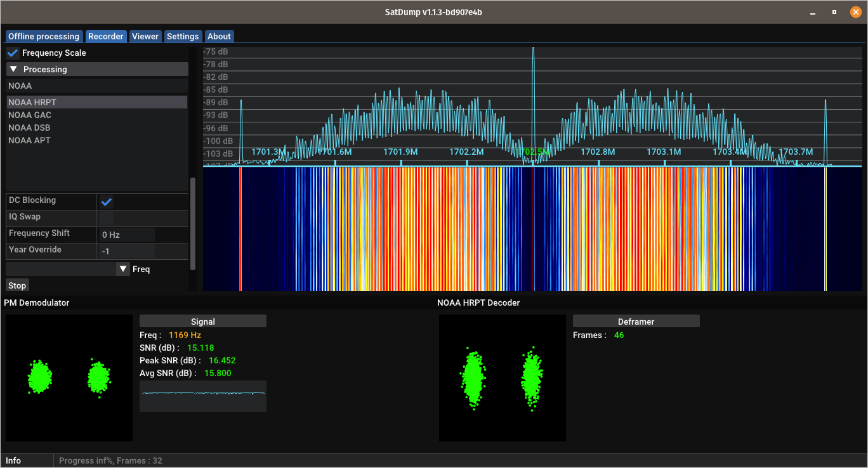Viewport: 868px width, 468px height.
Task: Click the Avg SNR 15.800 value
Action: 218,373
